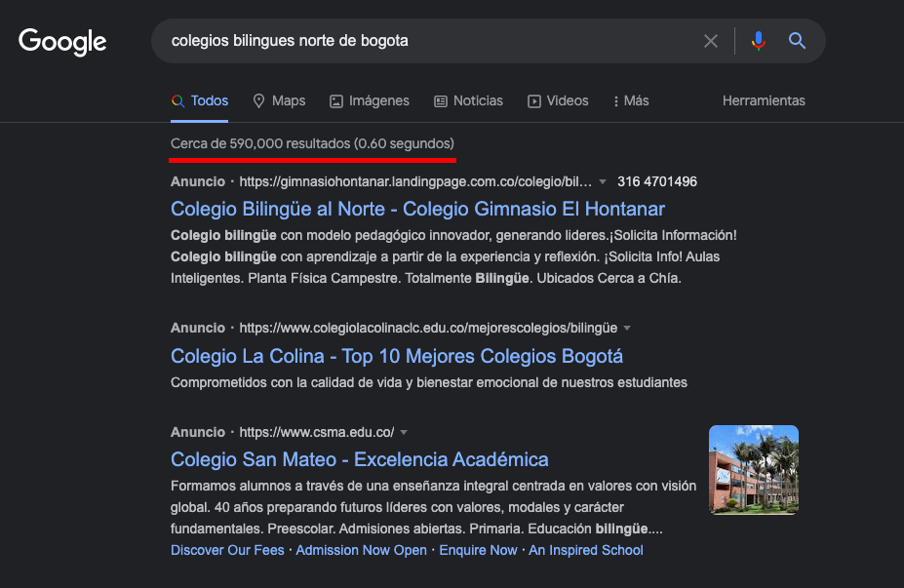904x588 pixels.
Task: Click the Google logo
Action: click(62, 42)
